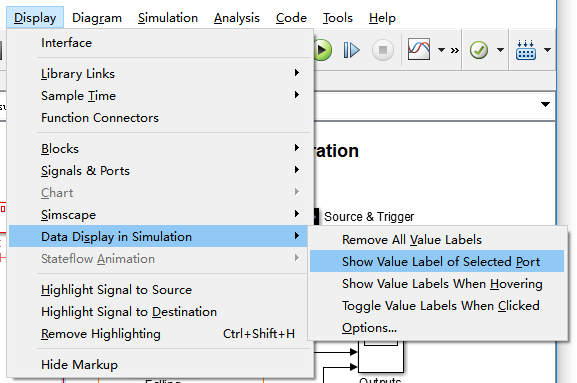This screenshot has width=577, height=383.
Task: Open the Help menu
Action: 382,18
